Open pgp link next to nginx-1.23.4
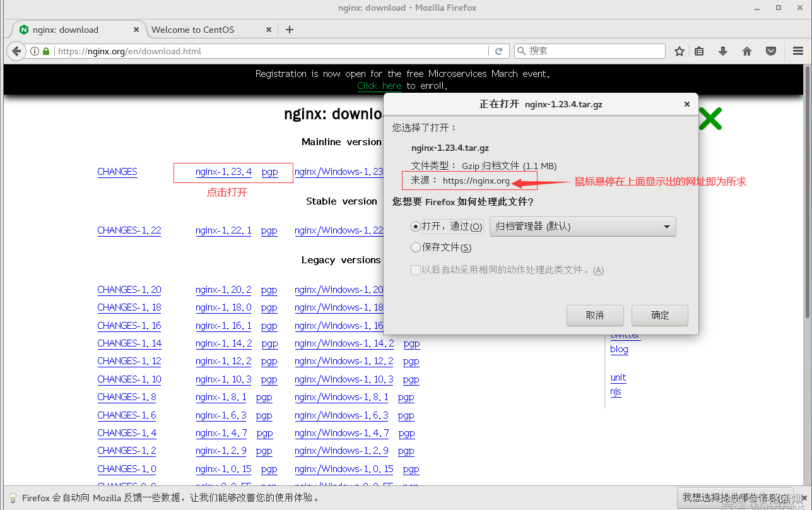812x510 pixels. pos(269,172)
